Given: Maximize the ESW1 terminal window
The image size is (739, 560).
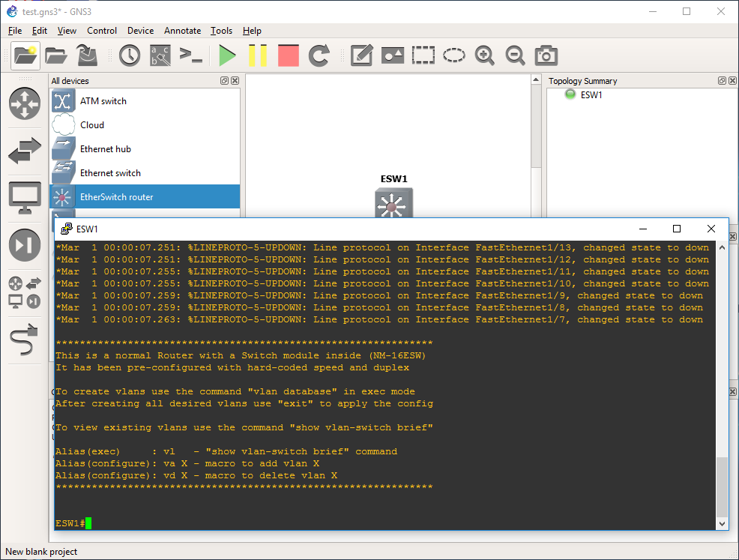Looking at the screenshot, I should (677, 229).
